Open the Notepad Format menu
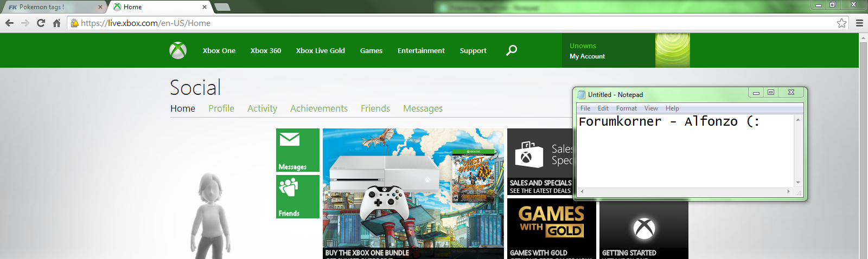Screen dimensions: 868x259 [627, 108]
